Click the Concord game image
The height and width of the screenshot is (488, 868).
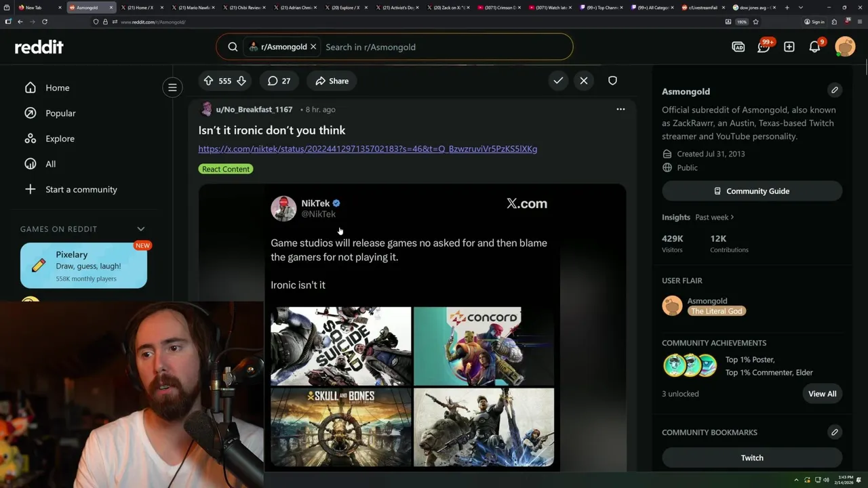coord(484,346)
